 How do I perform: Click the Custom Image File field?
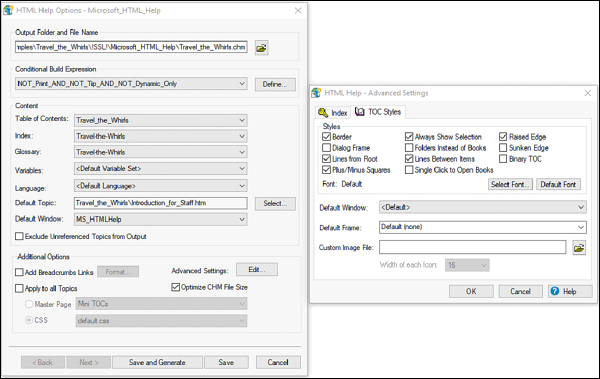(473, 247)
